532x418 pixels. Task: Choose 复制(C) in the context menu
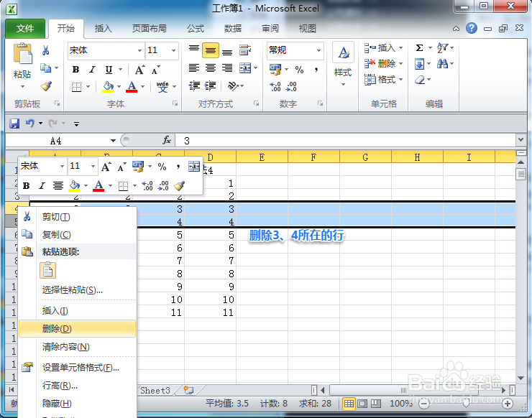pos(78,235)
